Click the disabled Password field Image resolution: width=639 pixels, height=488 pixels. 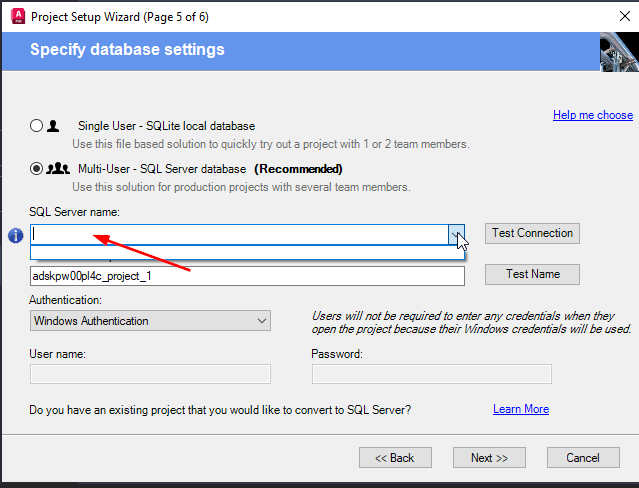click(x=431, y=374)
